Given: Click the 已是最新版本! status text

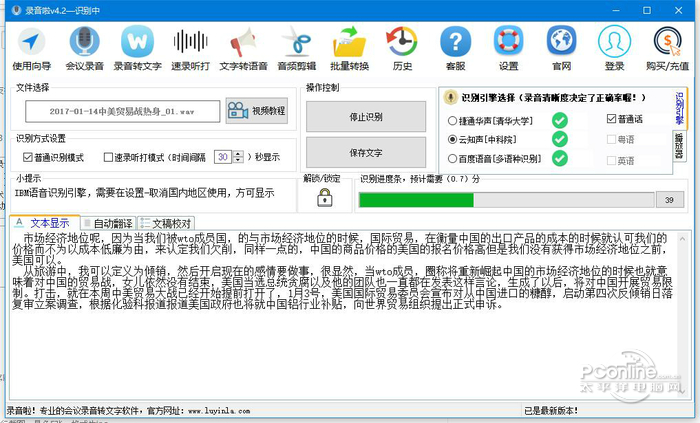Looking at the screenshot, I should 551,411.
